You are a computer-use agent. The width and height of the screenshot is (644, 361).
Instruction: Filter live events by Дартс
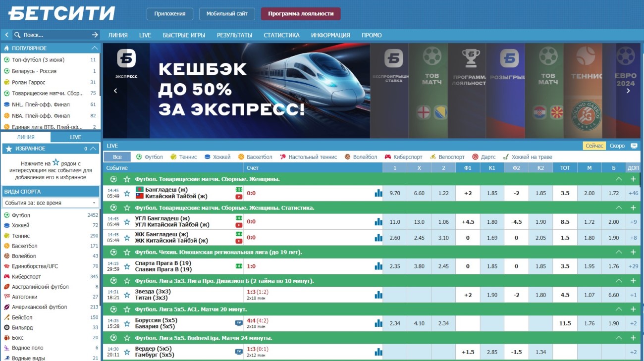[x=483, y=157]
